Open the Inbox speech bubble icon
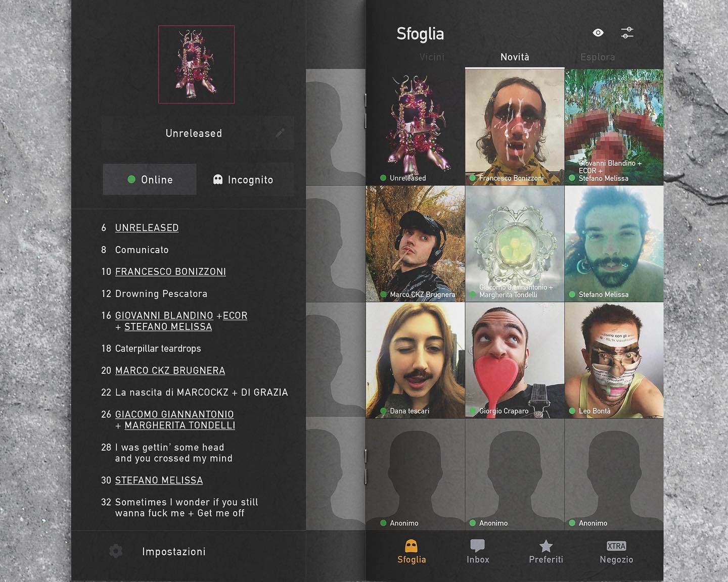 coord(478,546)
